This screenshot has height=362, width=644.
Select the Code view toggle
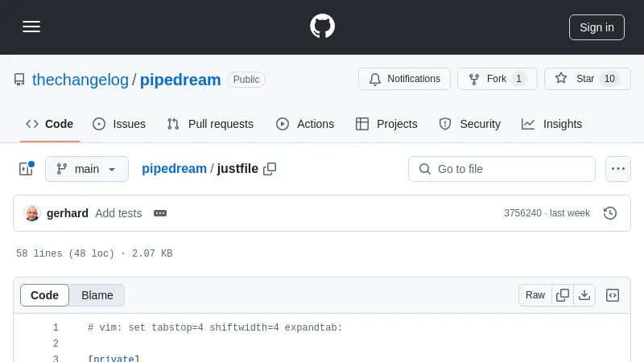click(x=45, y=295)
